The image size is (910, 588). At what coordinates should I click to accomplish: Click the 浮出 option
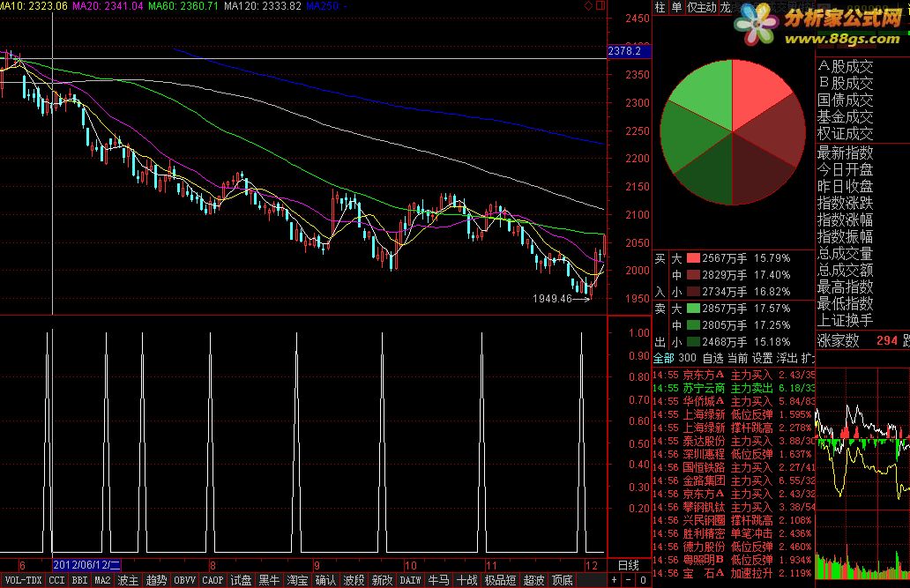787,358
